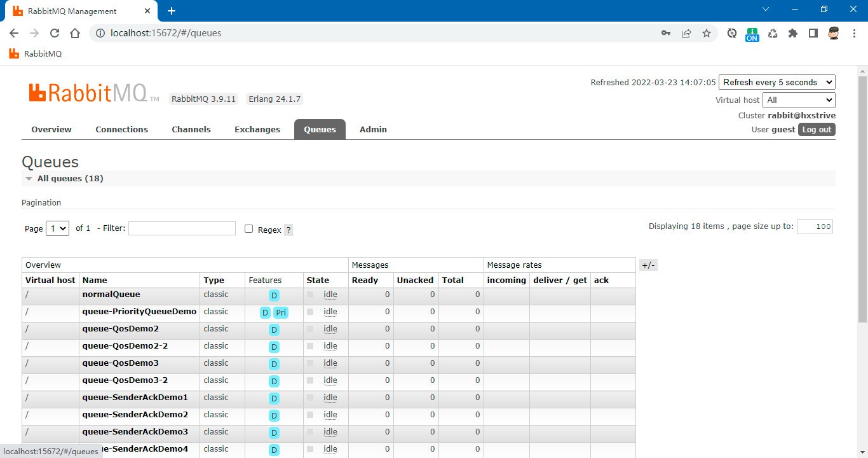Open the RabbitMQ bookmark in bookmarks bar
This screenshot has width=868, height=458.
tap(36, 54)
